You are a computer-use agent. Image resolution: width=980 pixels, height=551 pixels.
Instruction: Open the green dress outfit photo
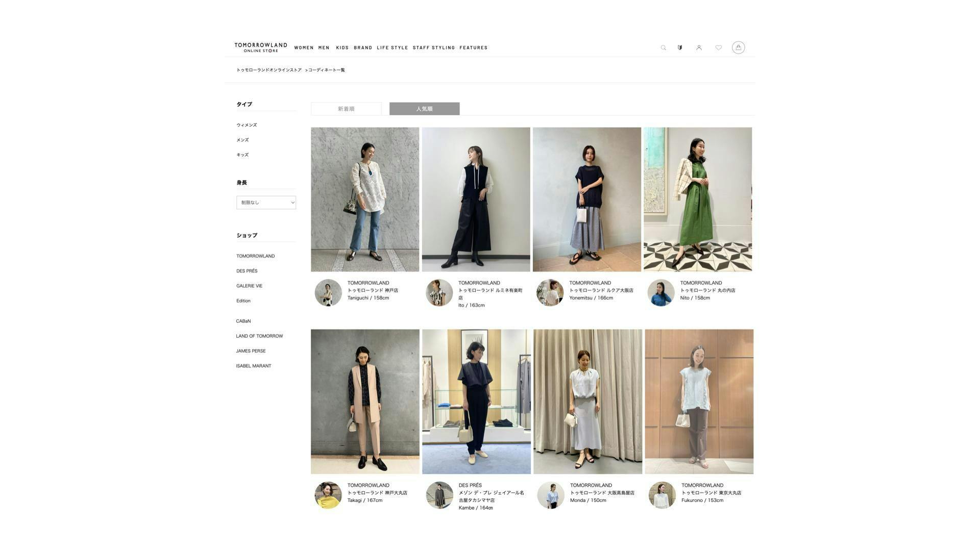pos(698,199)
